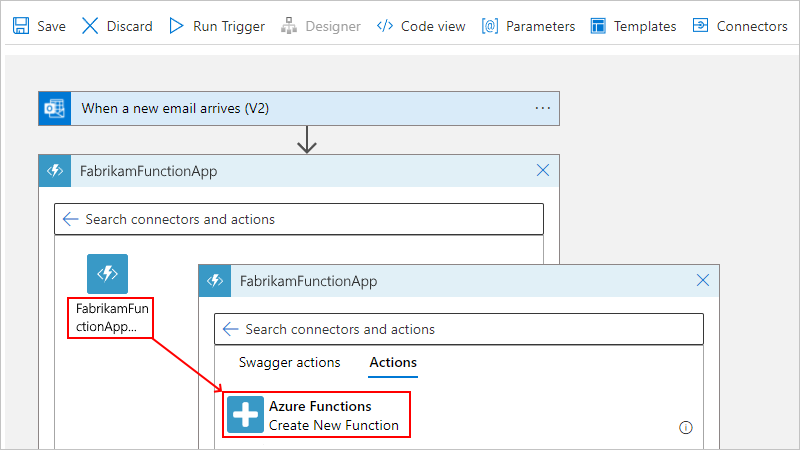The height and width of the screenshot is (450, 800).
Task: Open the email trigger ellipsis menu
Action: click(x=543, y=108)
